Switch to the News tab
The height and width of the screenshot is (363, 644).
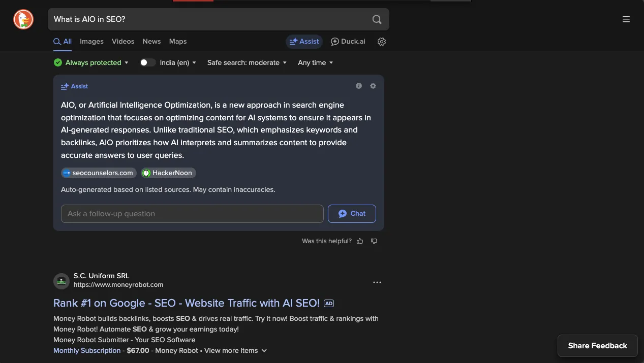(x=151, y=42)
